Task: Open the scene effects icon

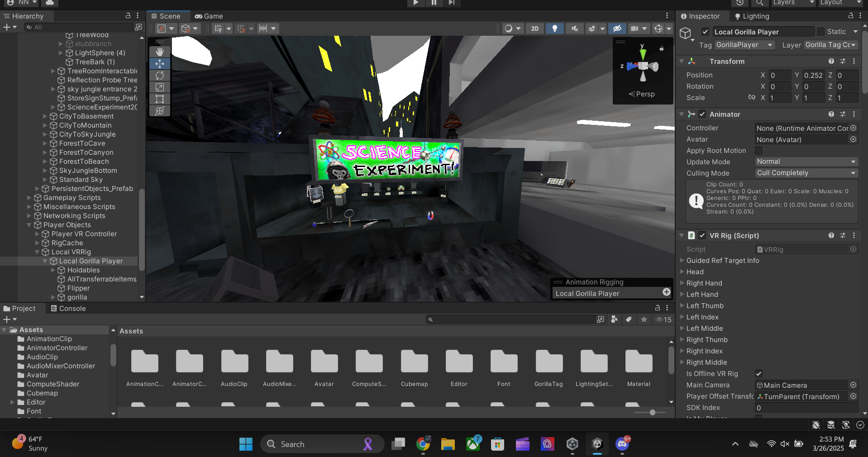Action: [591, 29]
